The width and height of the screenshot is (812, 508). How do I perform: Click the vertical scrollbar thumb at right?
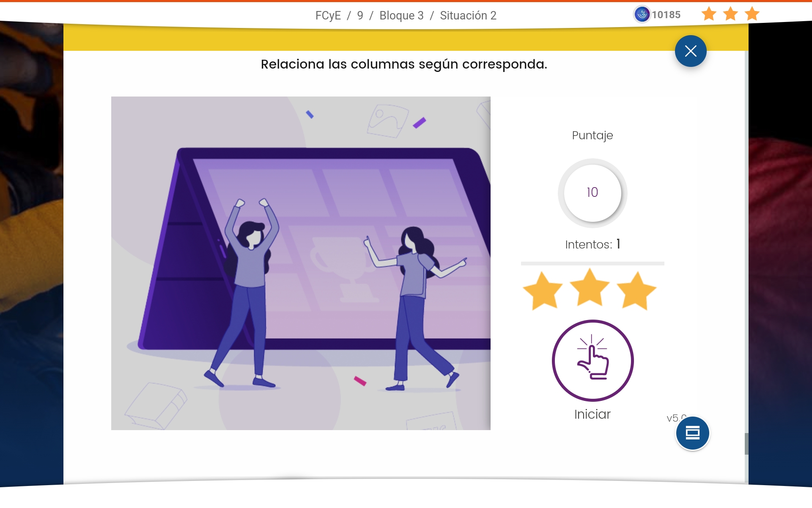click(746, 443)
